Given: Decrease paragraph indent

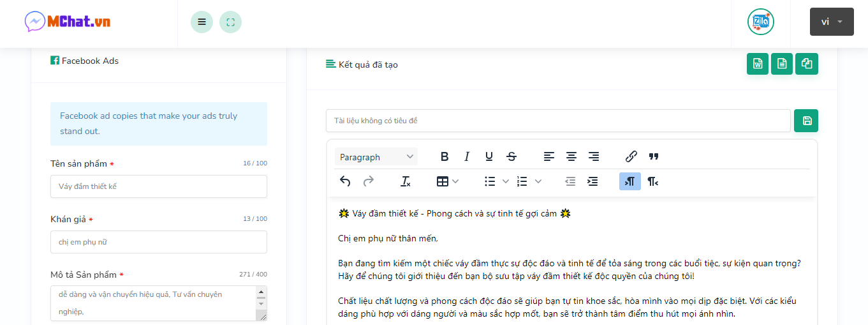Looking at the screenshot, I should click(570, 181).
